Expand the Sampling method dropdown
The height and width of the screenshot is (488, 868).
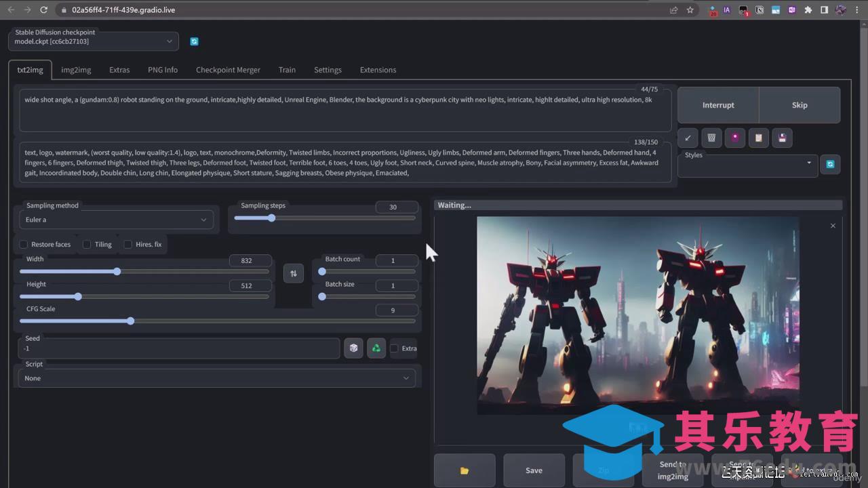(x=116, y=220)
